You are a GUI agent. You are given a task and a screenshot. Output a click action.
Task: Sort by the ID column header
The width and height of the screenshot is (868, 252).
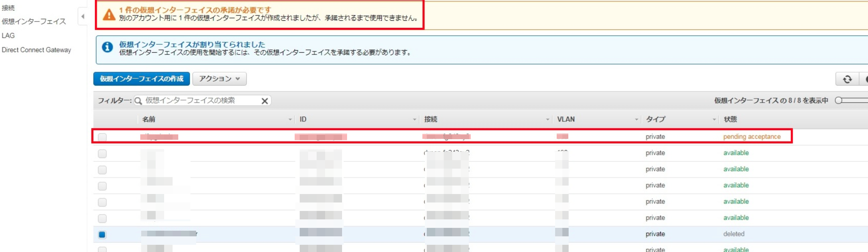pos(303,119)
